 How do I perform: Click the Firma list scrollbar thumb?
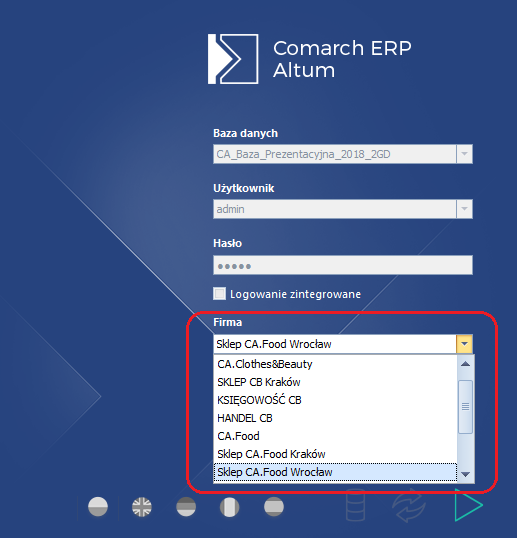pyautogui.click(x=466, y=407)
